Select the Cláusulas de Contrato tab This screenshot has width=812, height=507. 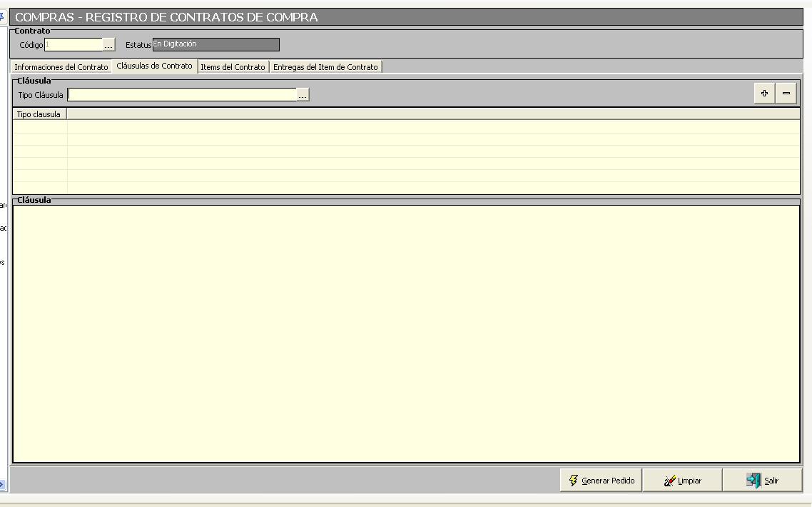[154, 66]
